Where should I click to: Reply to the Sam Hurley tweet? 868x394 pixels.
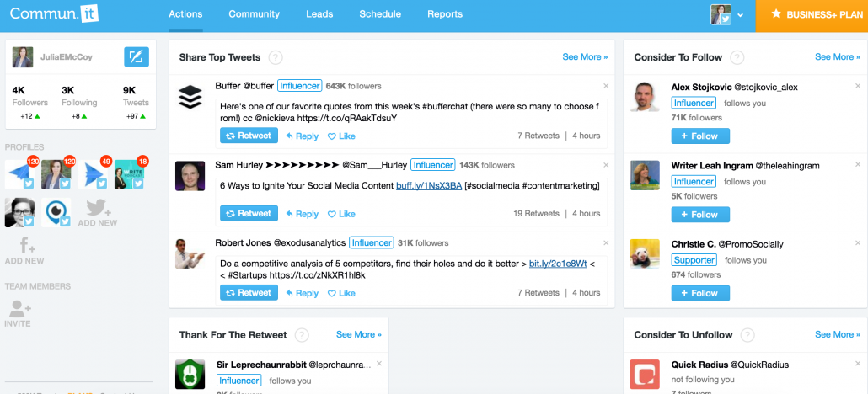click(303, 214)
